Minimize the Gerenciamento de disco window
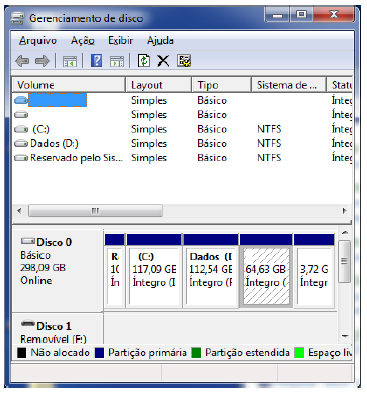The width and height of the screenshot is (367, 393). (x=277, y=15)
